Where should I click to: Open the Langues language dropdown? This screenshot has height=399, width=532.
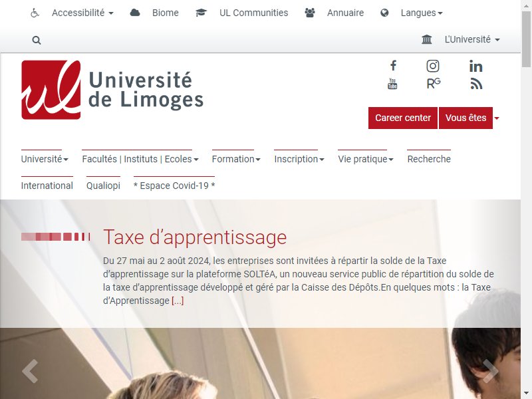422,13
